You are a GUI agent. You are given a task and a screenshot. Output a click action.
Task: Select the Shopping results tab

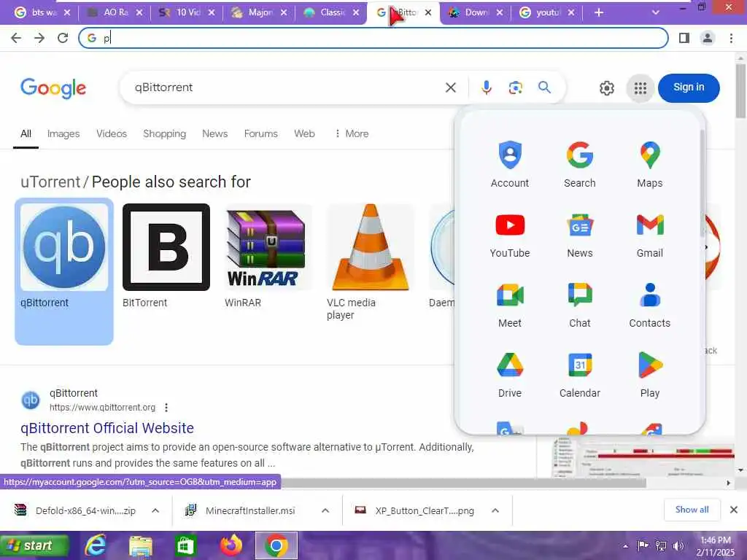pyautogui.click(x=164, y=134)
